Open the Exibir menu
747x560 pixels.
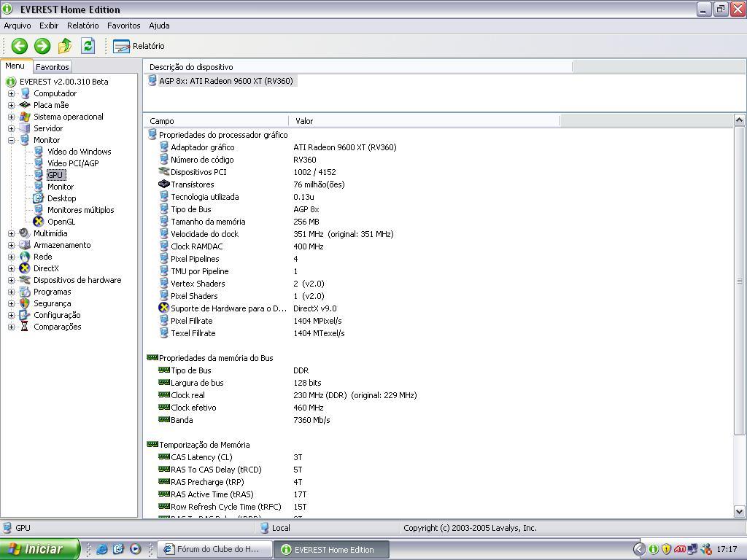click(49, 26)
